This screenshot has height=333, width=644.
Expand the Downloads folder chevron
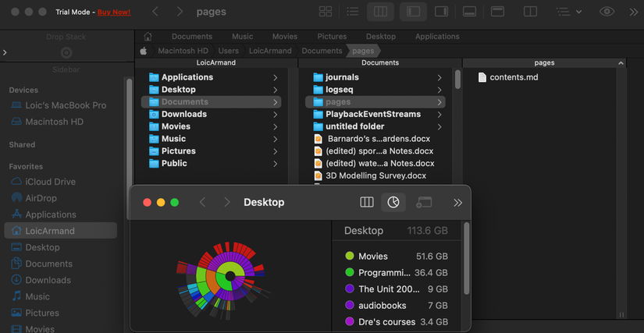coord(276,115)
